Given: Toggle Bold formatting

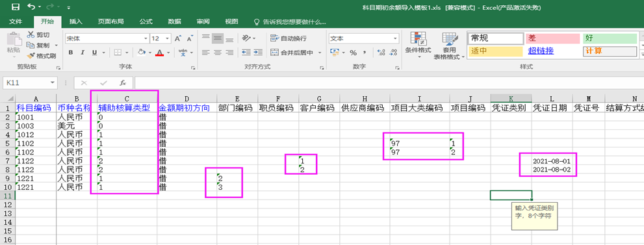Looking at the screenshot, I should (x=71, y=53).
